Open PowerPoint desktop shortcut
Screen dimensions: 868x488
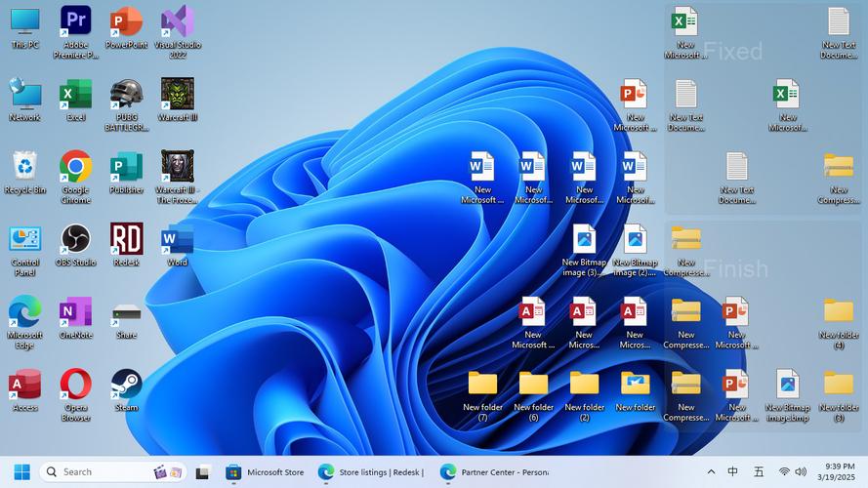(x=127, y=28)
